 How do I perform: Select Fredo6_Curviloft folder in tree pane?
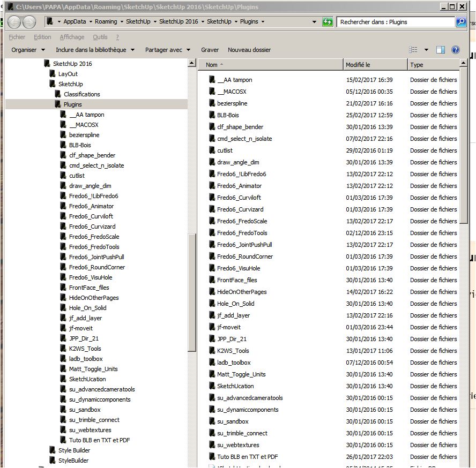[91, 216]
